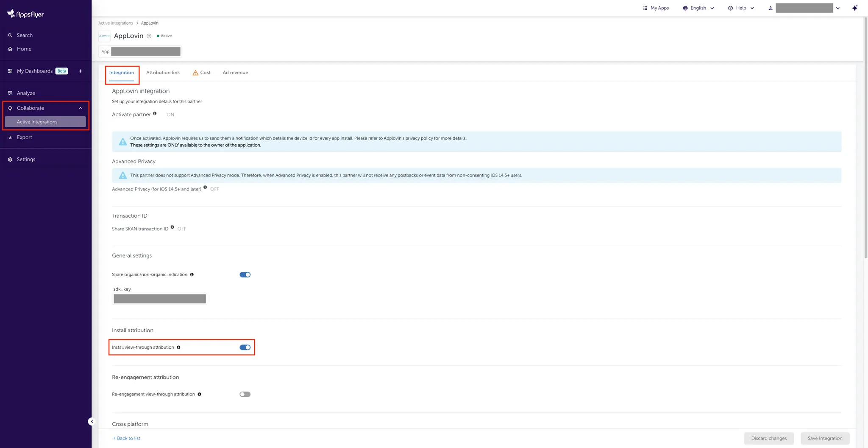This screenshot has height=448, width=868.
Task: Open Search from the sidebar
Action: coord(25,35)
